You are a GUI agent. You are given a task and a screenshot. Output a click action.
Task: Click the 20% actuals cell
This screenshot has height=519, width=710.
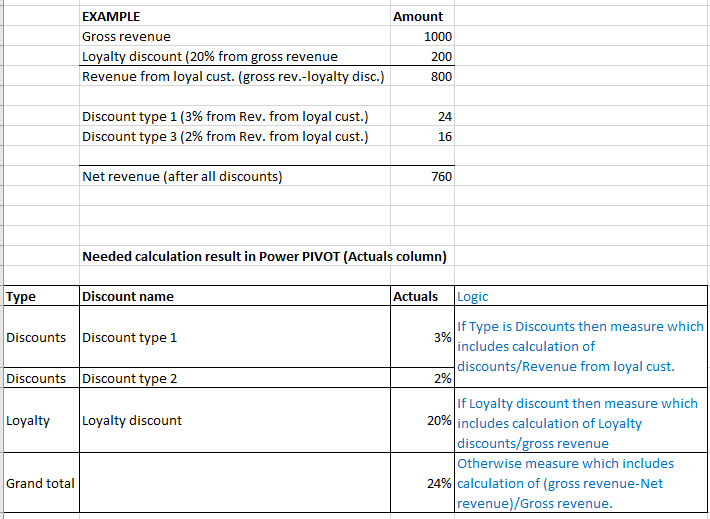pyautogui.click(x=422, y=420)
